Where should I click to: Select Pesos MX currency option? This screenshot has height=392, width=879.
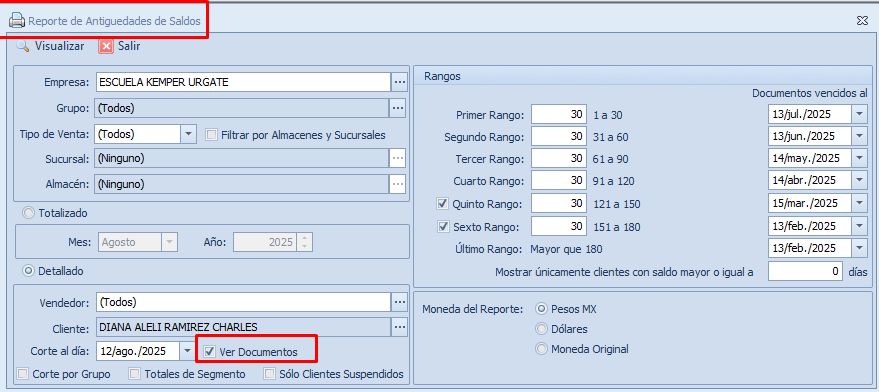(541, 309)
